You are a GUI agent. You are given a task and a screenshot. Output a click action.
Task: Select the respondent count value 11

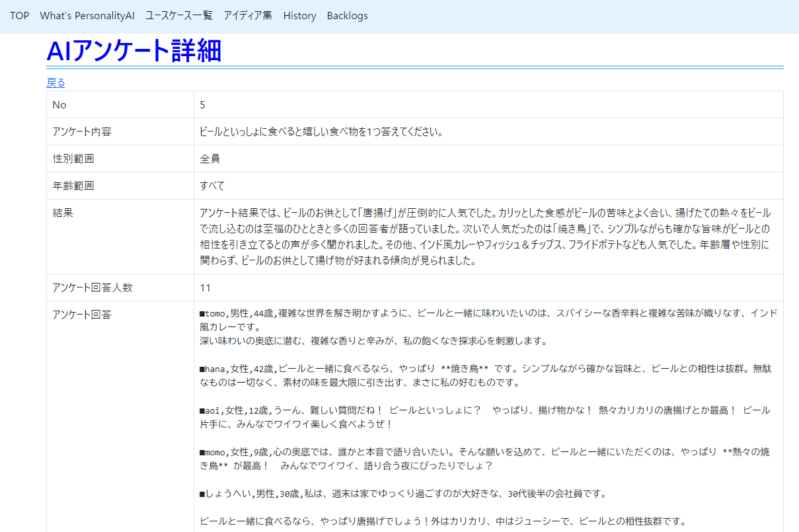click(205, 288)
